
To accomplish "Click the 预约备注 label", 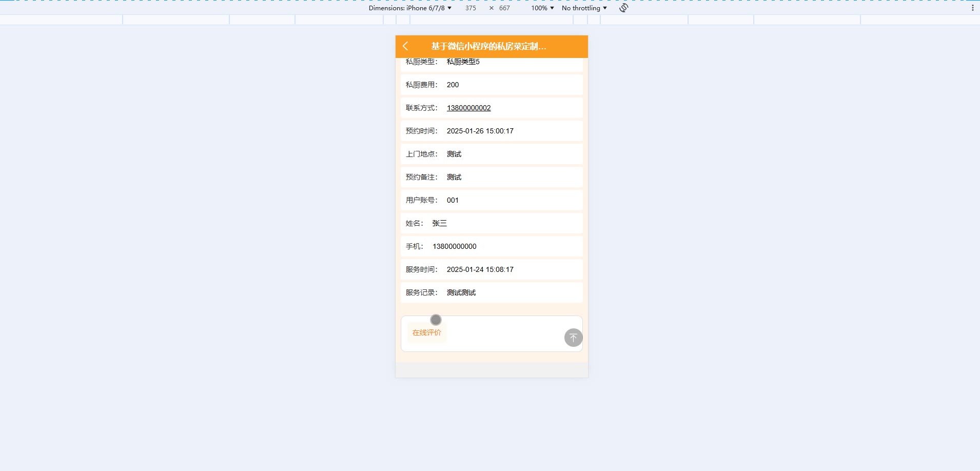I will [422, 177].
